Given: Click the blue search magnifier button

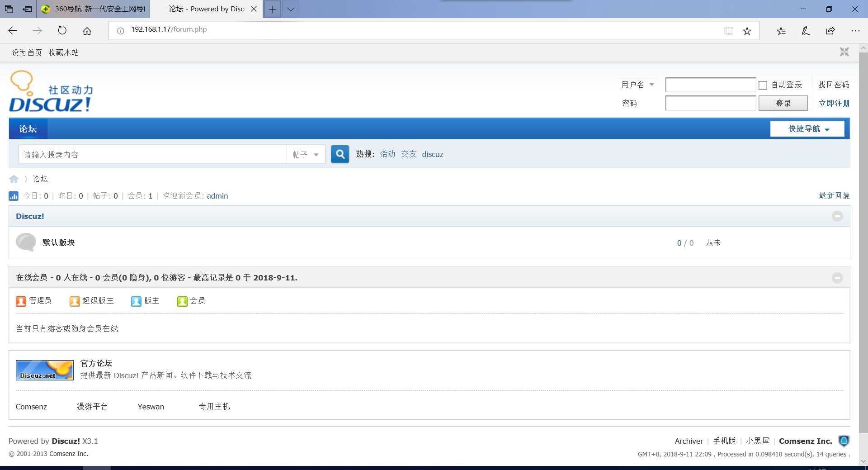Looking at the screenshot, I should pos(340,154).
